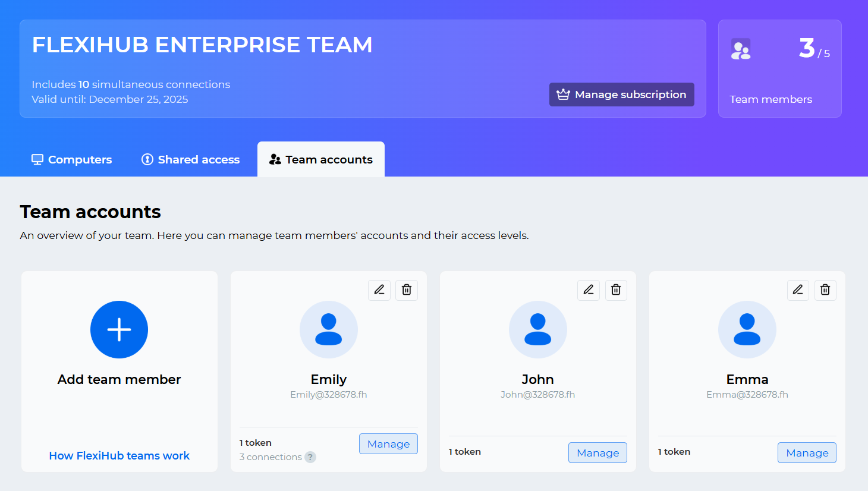868x491 pixels.
Task: Delete Emily's account with trash icon
Action: coord(407,290)
